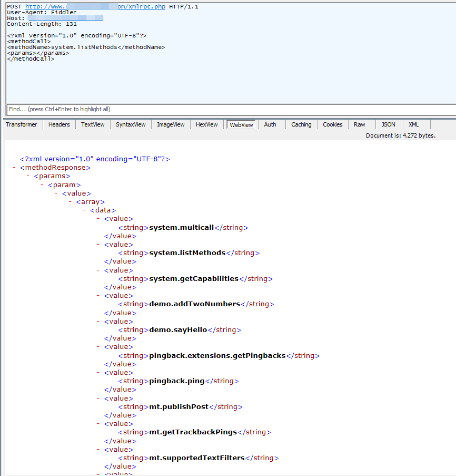Switch to the Headers tab
This screenshot has height=476, width=456.
click(x=59, y=124)
